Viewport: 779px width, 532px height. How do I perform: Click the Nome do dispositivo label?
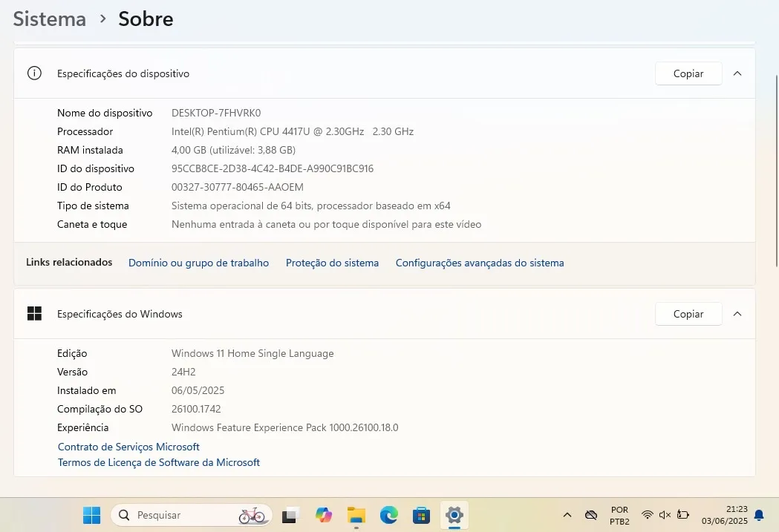(105, 113)
